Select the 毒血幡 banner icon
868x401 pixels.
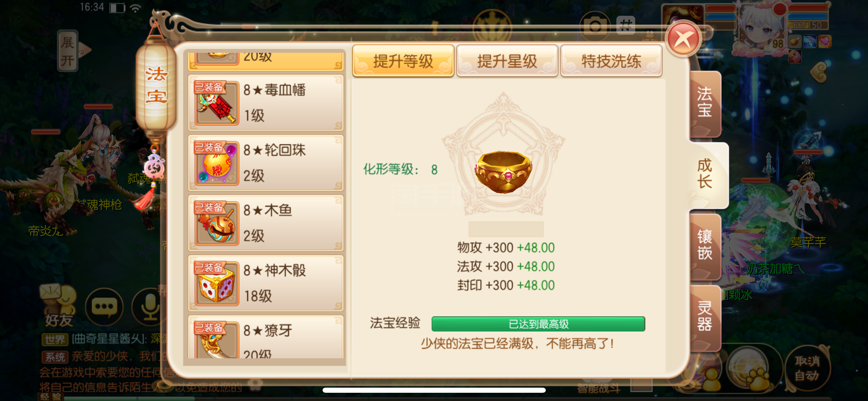[217, 103]
